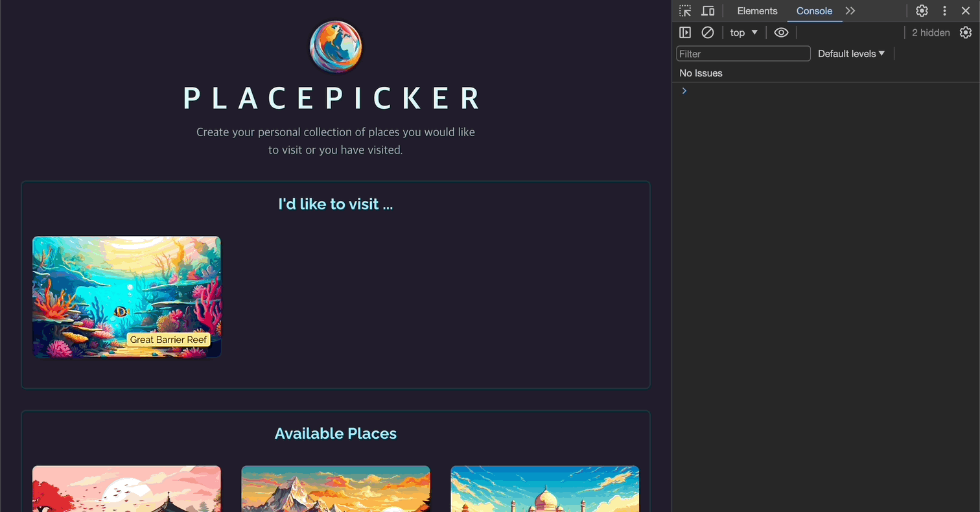The height and width of the screenshot is (512, 980).
Task: Create a live expression with eye icon
Action: tap(781, 32)
